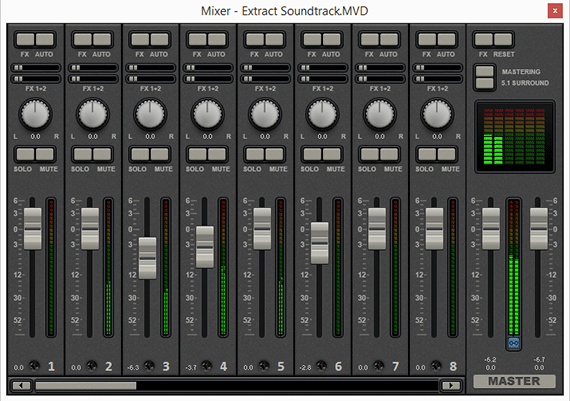Click the small round knob beside channel number 5
Screen dimensions: 570x401
264,366
